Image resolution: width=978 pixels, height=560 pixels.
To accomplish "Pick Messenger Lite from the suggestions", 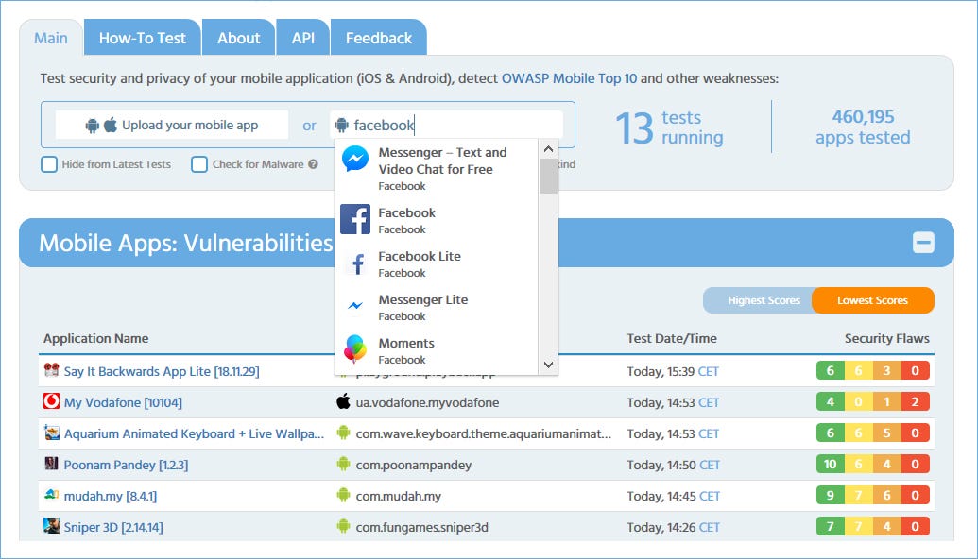I will click(x=437, y=308).
